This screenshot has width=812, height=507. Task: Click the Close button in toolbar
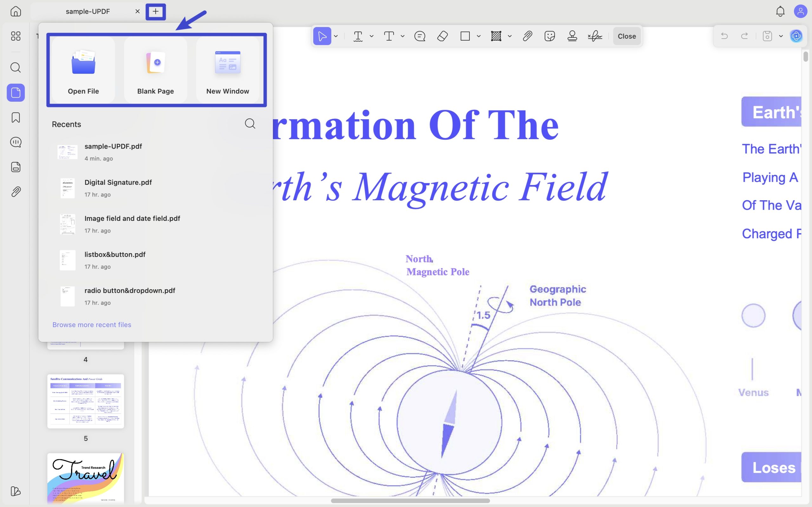tap(627, 36)
